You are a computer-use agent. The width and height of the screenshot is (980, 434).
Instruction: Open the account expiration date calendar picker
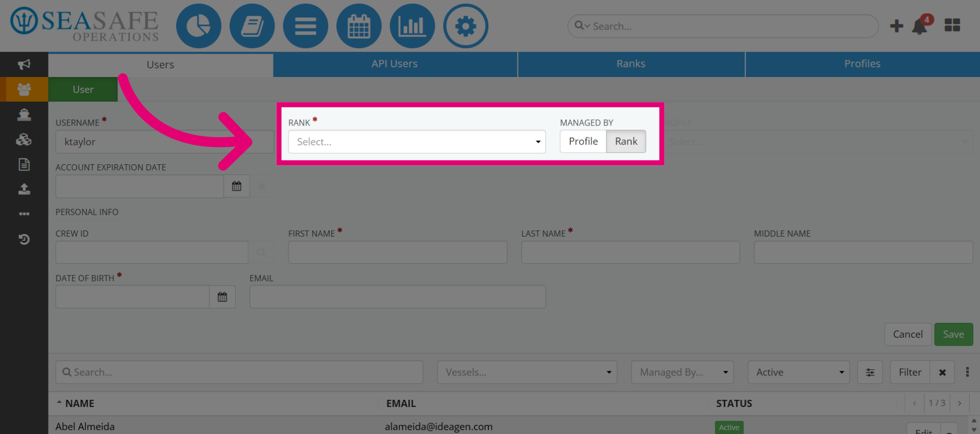(x=236, y=186)
